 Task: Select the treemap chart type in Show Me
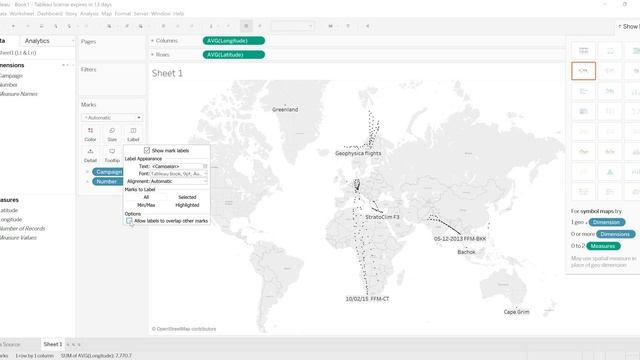coord(583,111)
